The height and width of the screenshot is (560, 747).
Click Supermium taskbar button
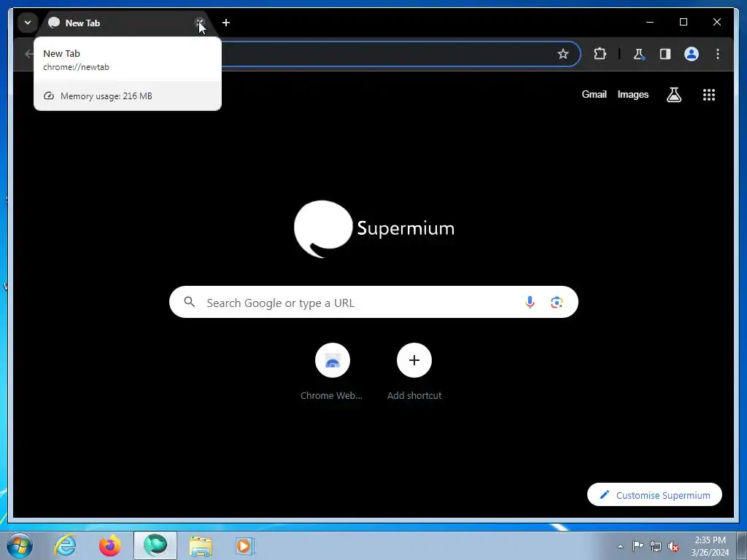click(155, 545)
